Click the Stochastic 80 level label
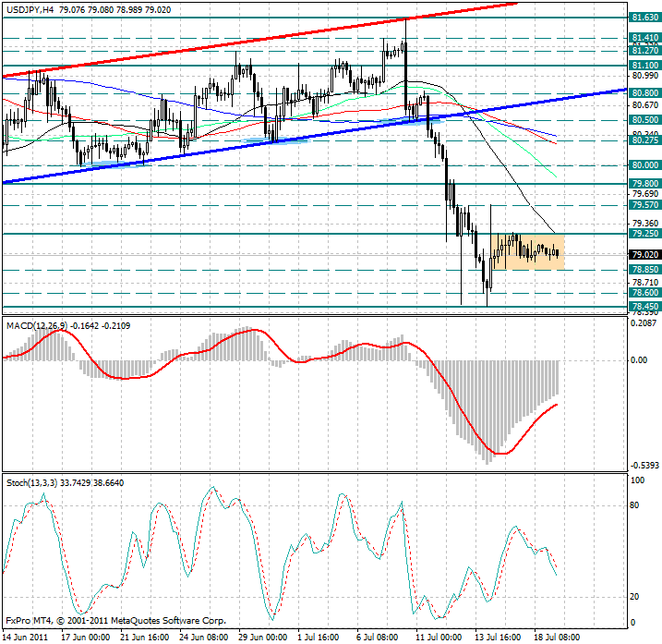Viewport: 662px width, 644px height. 636,506
